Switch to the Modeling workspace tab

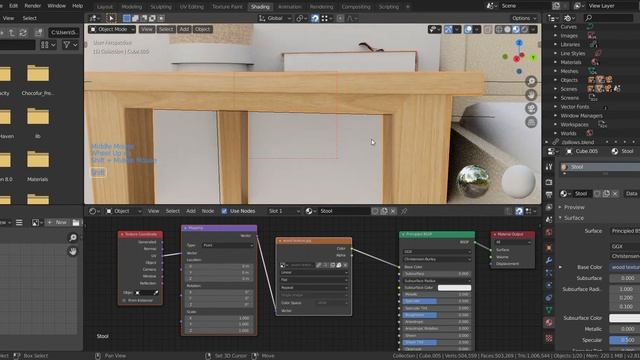(x=132, y=7)
